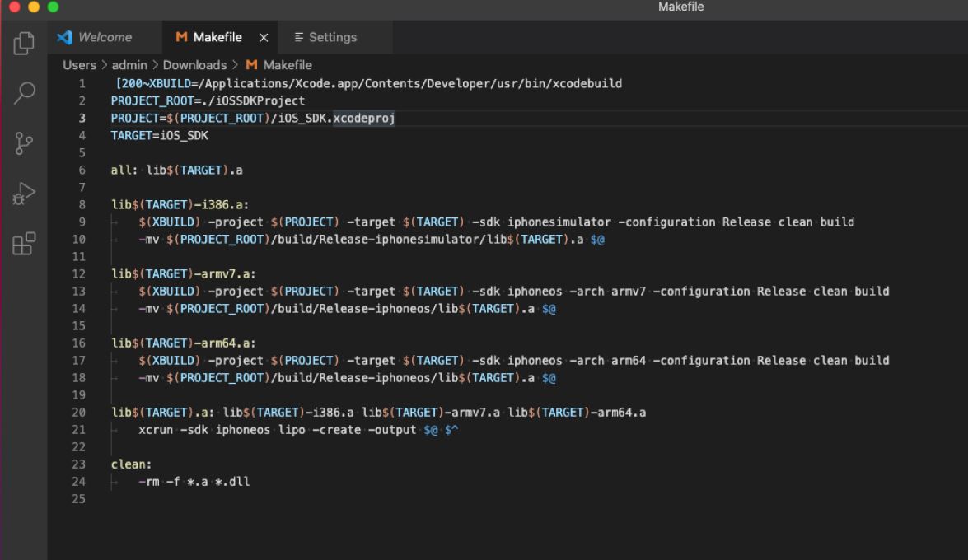Click 'iphonesimulator' on line 9
Image resolution: width=968 pixels, height=560 pixels.
[559, 222]
